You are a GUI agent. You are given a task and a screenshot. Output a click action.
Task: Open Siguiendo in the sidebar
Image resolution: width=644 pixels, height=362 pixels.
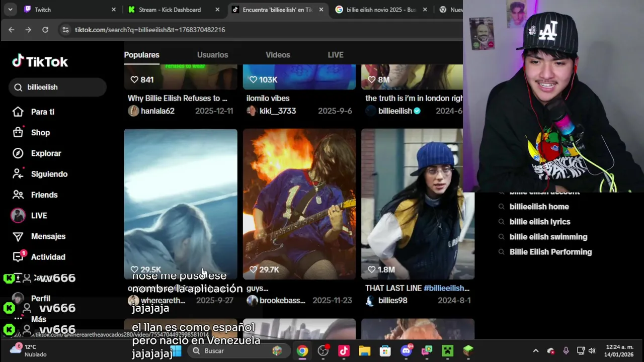tap(40, 174)
